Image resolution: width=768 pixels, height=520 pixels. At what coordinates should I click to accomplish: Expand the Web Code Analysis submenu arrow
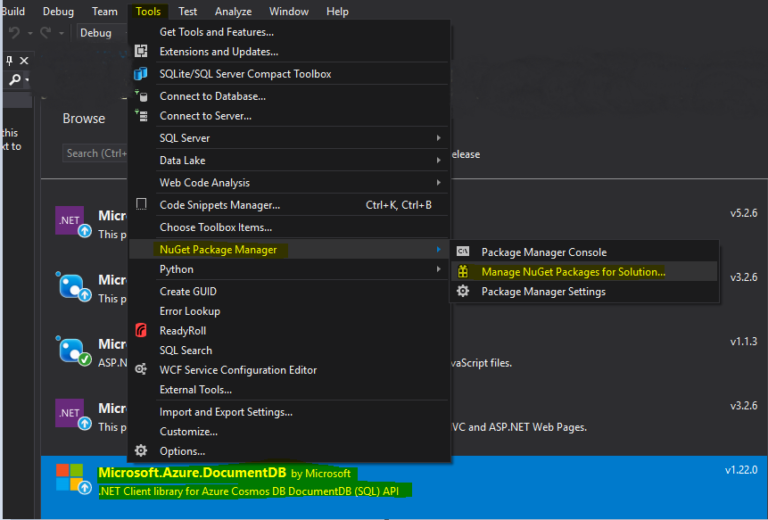438,183
